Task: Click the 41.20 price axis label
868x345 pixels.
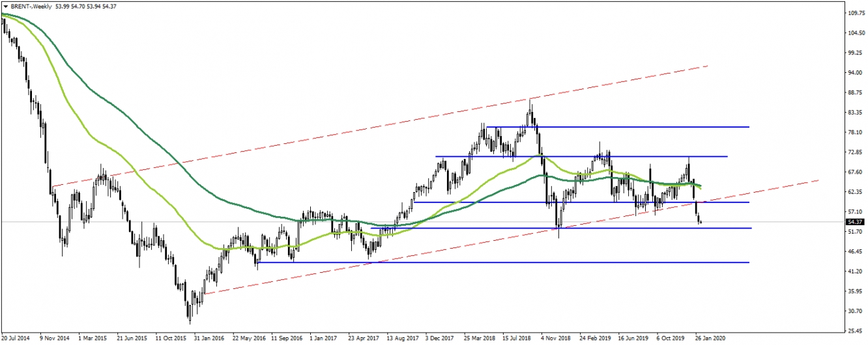Action: click(x=856, y=271)
